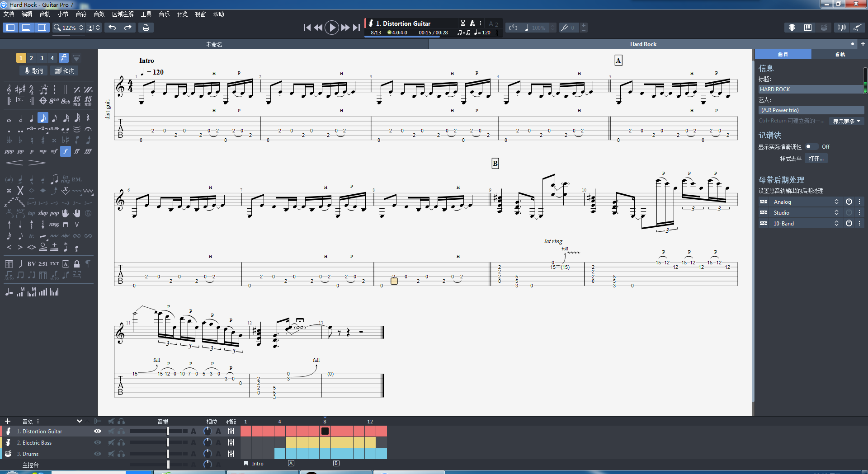Click the Print icon

coord(146,28)
